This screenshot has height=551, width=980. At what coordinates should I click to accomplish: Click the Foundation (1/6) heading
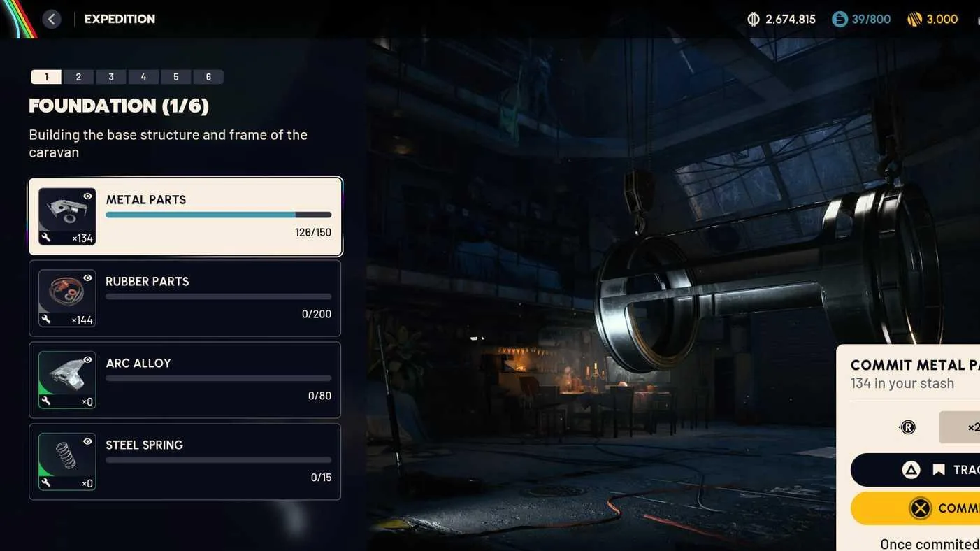[119, 106]
